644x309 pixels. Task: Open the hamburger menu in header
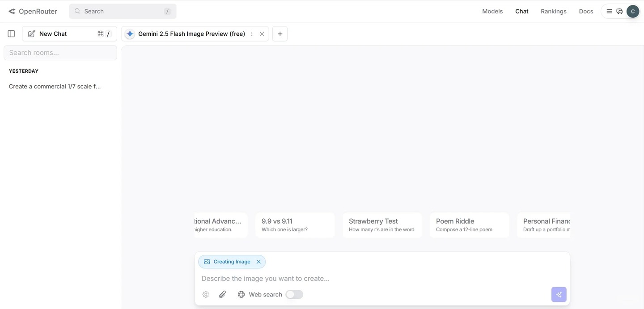coord(609,11)
